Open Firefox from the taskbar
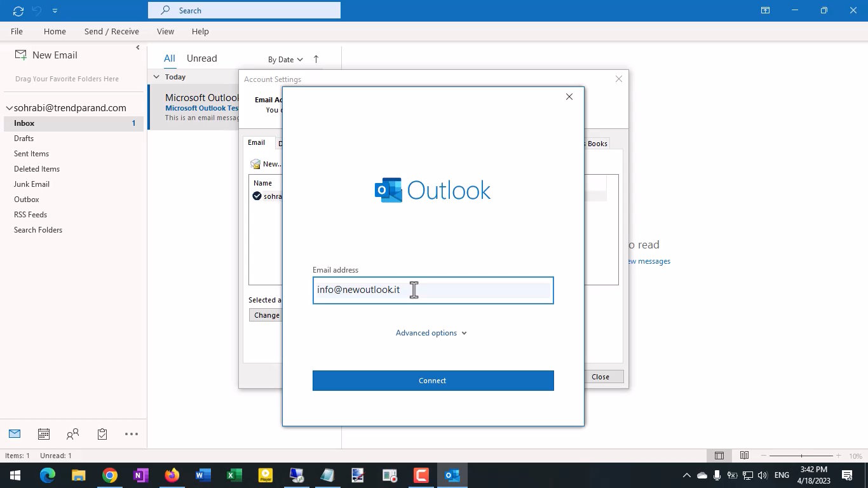This screenshot has height=488, width=868. (x=172, y=475)
